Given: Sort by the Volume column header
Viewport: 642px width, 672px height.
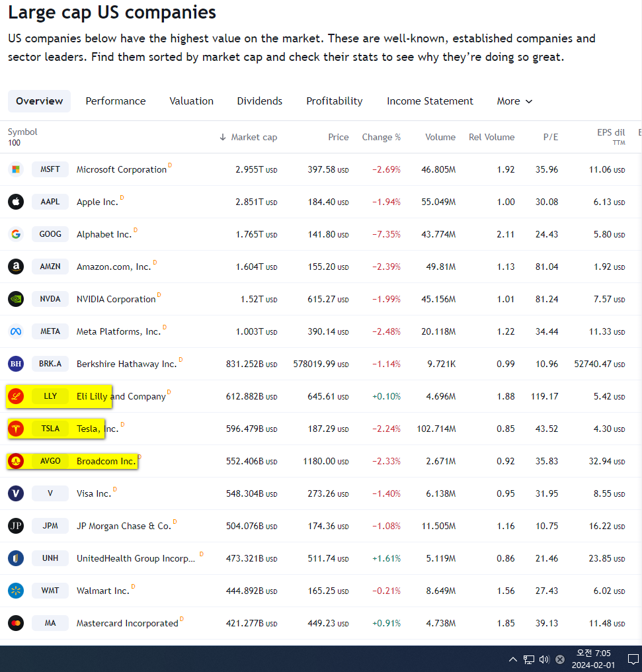Looking at the screenshot, I should click(x=440, y=137).
